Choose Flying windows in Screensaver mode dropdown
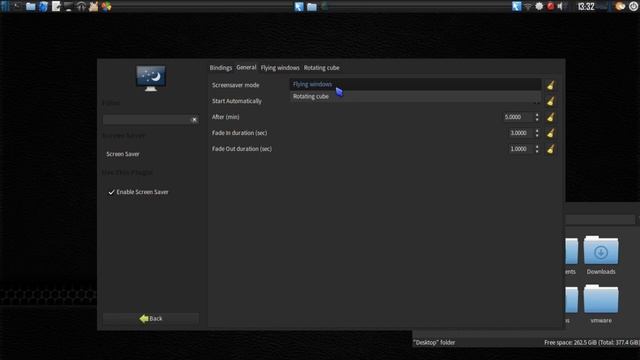Viewport: 640px width, 360px height. [x=416, y=84]
